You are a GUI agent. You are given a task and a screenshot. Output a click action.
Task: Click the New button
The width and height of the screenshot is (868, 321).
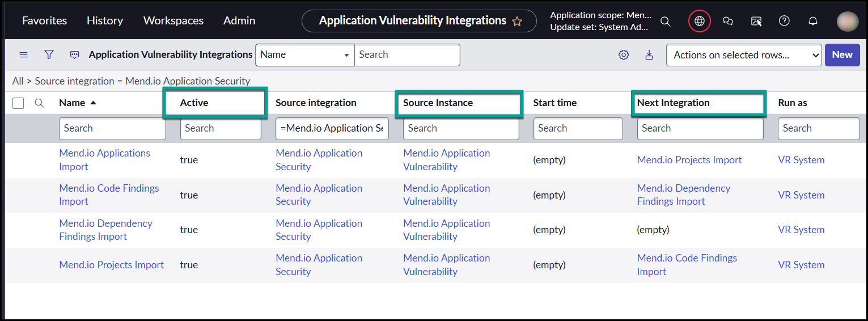[842, 55]
